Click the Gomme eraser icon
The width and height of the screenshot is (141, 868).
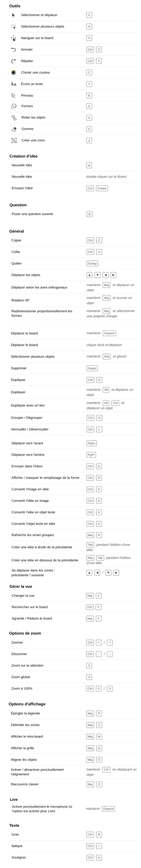pos(14,129)
